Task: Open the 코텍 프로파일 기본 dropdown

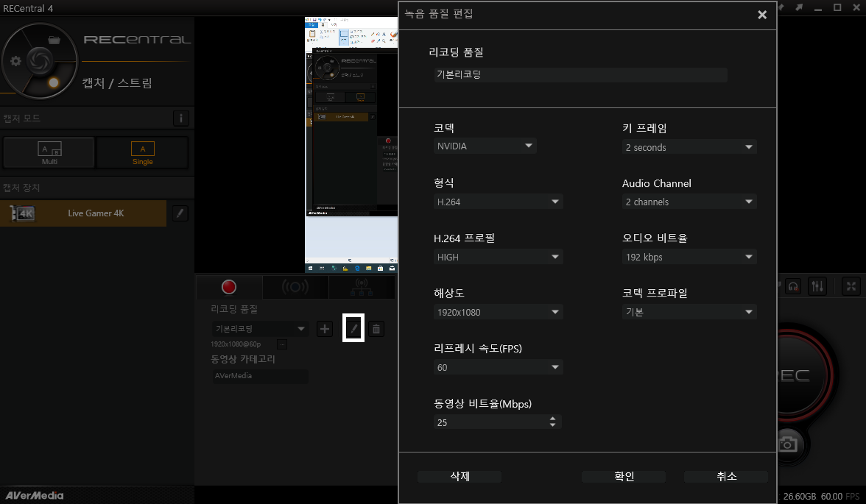Action: 689,312
